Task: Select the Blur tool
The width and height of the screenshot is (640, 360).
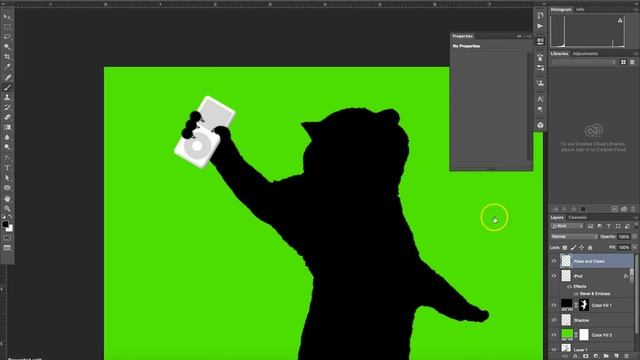Action: coord(7,138)
